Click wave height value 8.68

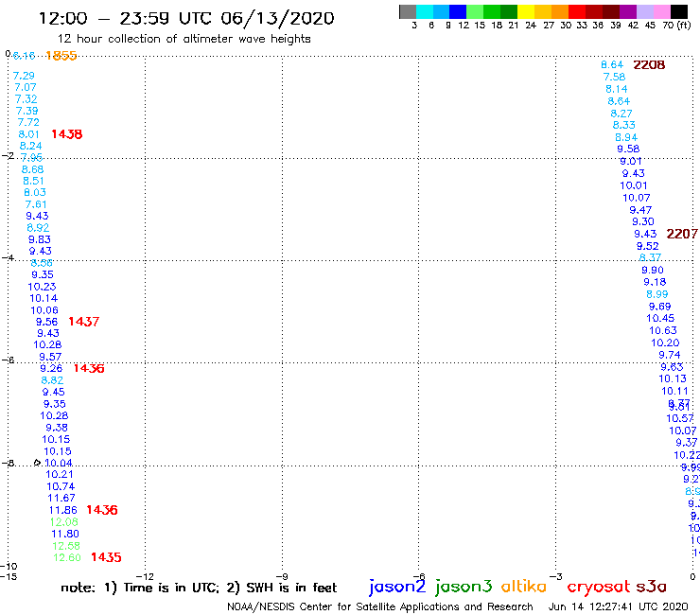(32, 169)
